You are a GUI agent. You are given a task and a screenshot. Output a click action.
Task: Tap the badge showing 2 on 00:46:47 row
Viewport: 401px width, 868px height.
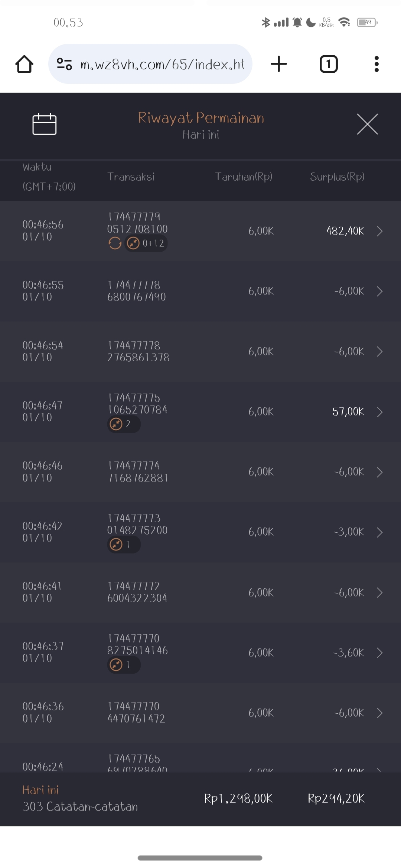point(124,424)
